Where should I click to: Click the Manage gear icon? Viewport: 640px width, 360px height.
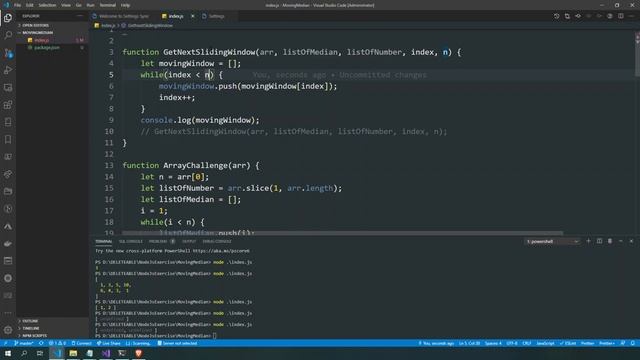8,329
